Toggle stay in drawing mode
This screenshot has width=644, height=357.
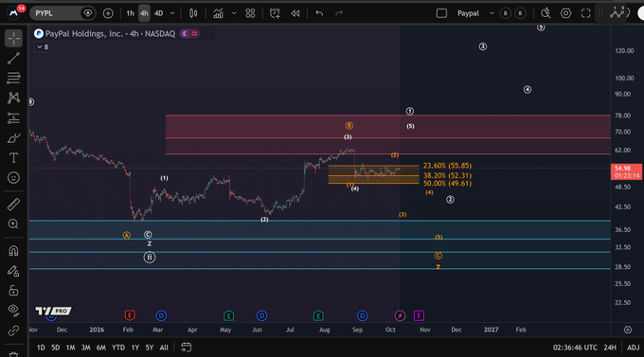(13, 271)
